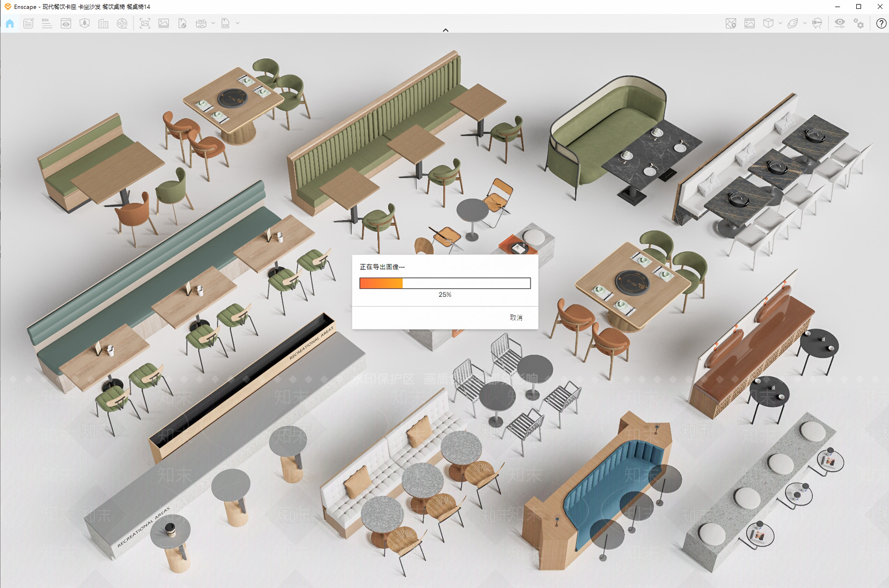Open the video editor film reel icon
Image resolution: width=889 pixels, height=588 pixels.
coord(122,23)
